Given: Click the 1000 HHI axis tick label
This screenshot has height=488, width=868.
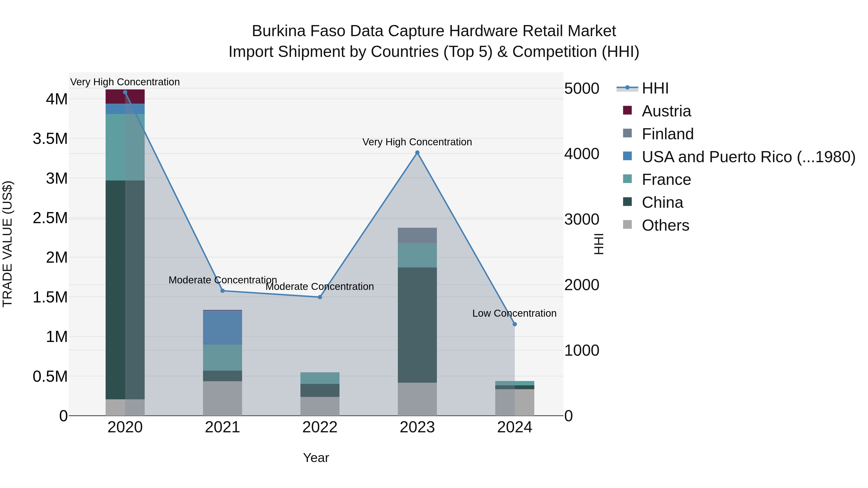Looking at the screenshot, I should (x=582, y=351).
